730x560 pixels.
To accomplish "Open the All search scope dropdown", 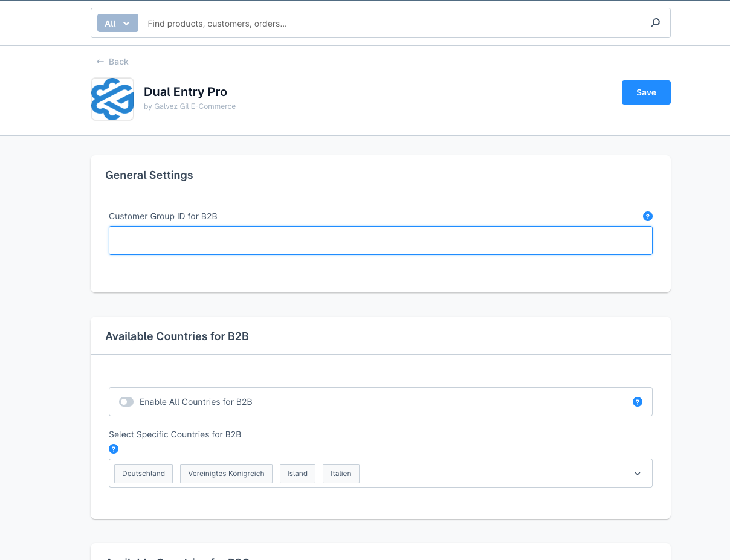I will point(118,24).
